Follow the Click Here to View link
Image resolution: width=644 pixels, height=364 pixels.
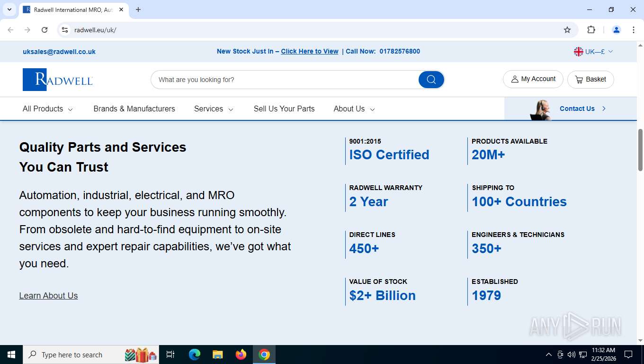click(310, 51)
